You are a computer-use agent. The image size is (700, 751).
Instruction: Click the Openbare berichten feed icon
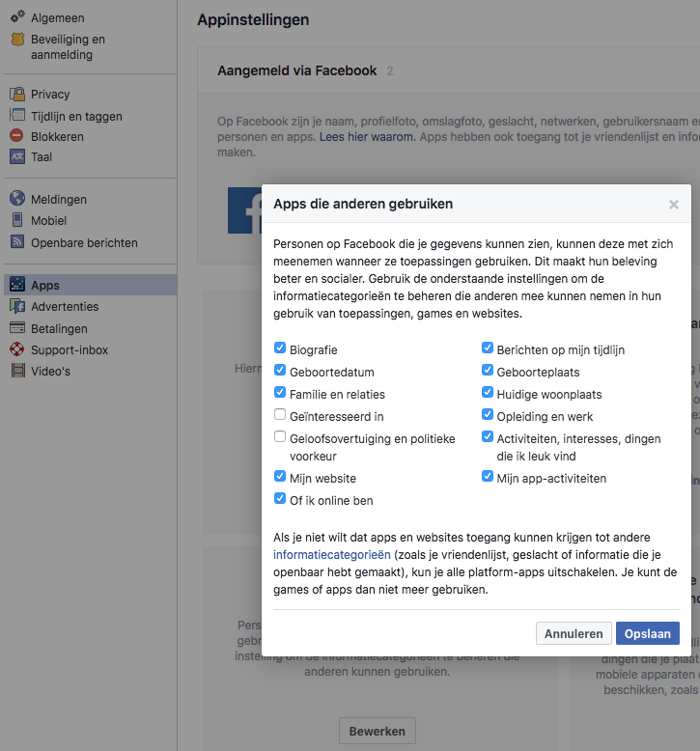pos(17,243)
